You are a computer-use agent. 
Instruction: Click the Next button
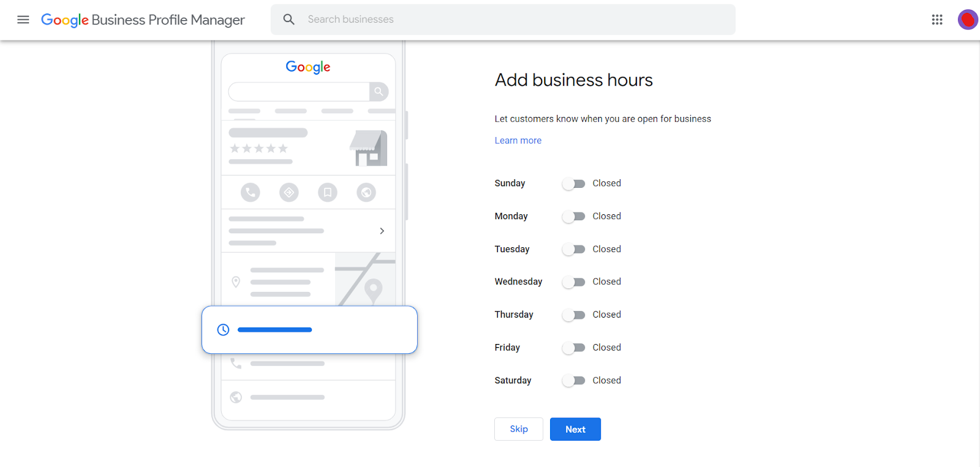pos(575,429)
